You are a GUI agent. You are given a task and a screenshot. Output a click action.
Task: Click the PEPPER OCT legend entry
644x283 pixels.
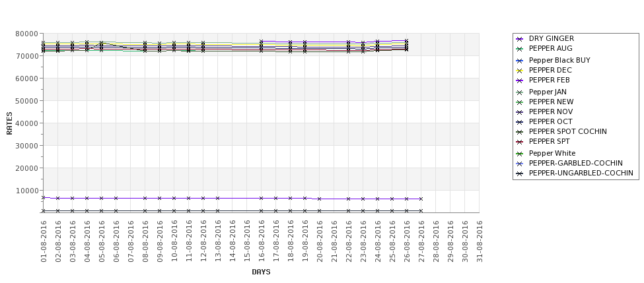point(544,121)
